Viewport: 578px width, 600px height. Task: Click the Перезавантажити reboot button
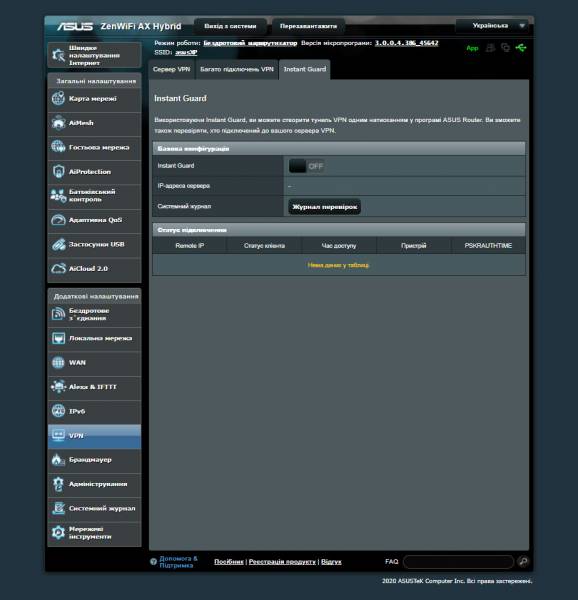click(x=308, y=26)
